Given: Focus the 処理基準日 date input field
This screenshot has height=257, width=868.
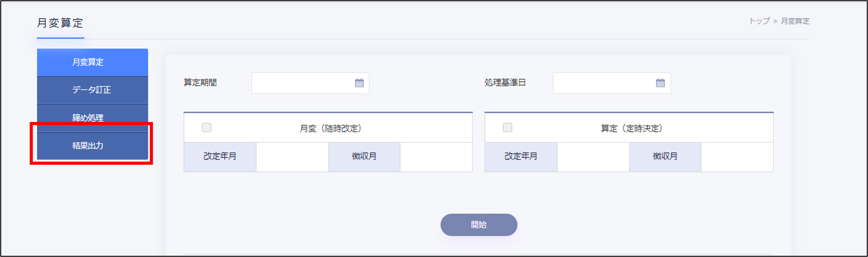Looking at the screenshot, I should point(603,83).
